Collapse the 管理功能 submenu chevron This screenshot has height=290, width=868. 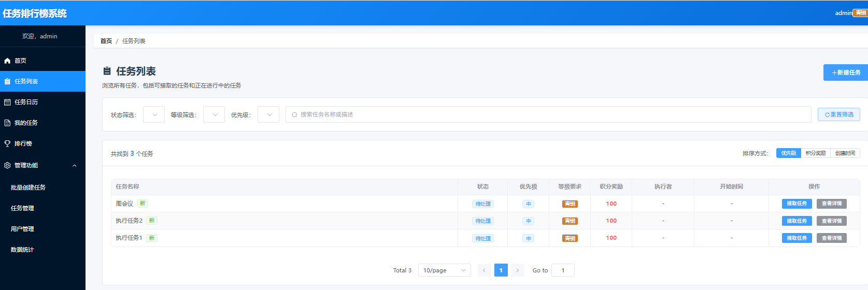pyautogui.click(x=75, y=166)
